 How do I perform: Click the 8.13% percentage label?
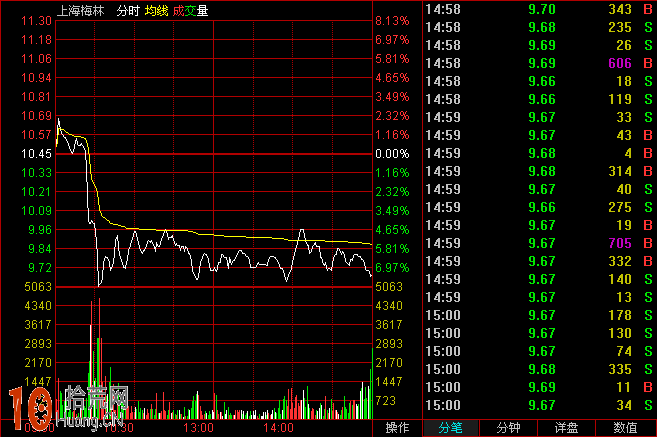392,21
